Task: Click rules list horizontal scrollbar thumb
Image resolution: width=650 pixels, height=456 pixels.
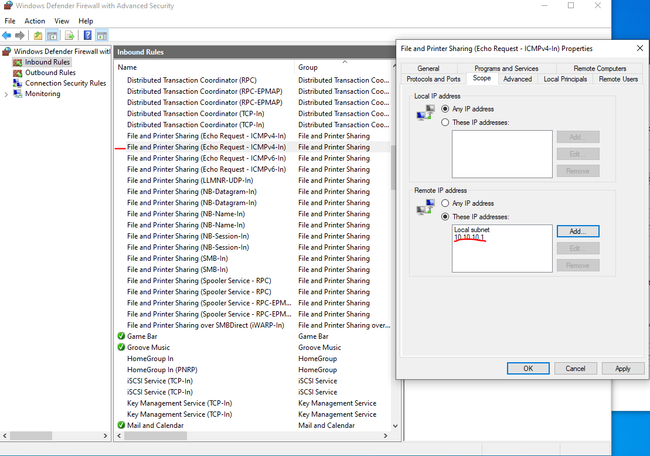Action: click(155, 436)
